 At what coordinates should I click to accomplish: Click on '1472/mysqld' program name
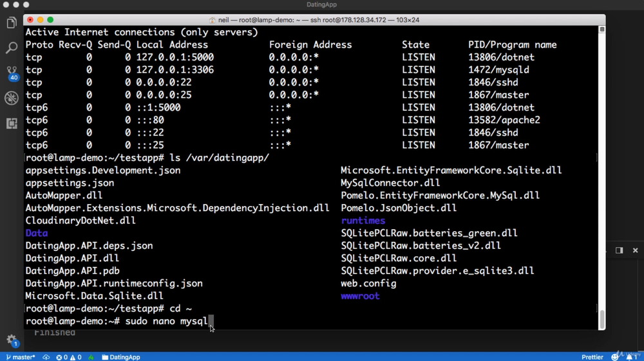tap(498, 69)
